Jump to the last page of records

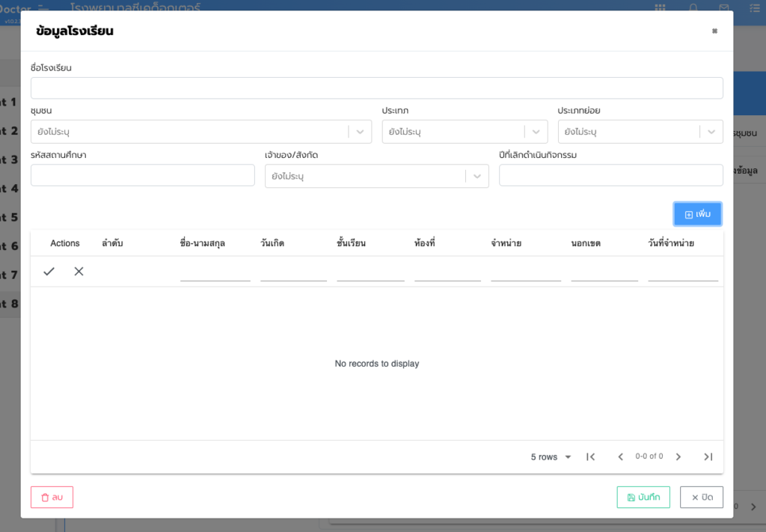(708, 456)
